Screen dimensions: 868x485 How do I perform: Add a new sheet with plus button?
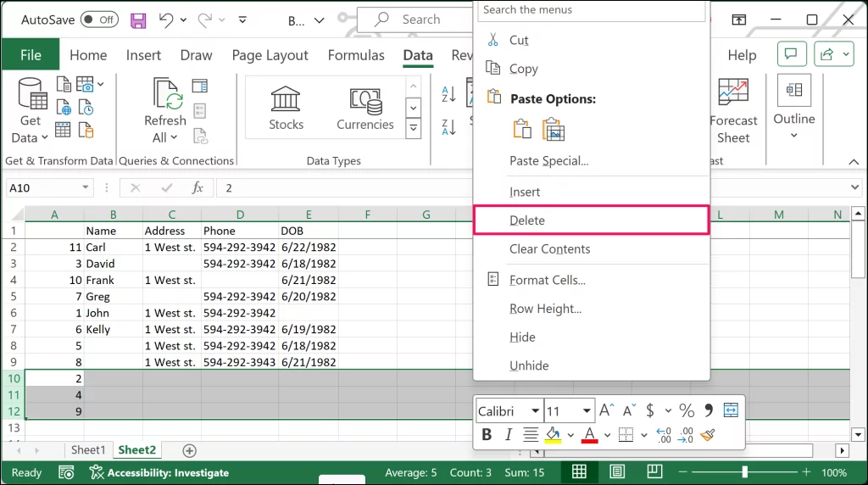click(x=189, y=451)
